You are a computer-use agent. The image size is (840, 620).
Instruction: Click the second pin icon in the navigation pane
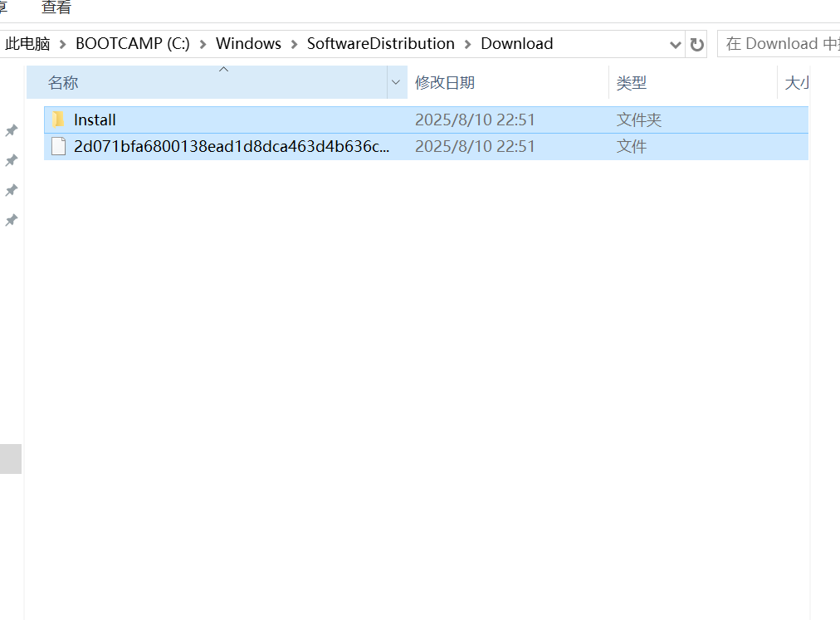[12, 160]
